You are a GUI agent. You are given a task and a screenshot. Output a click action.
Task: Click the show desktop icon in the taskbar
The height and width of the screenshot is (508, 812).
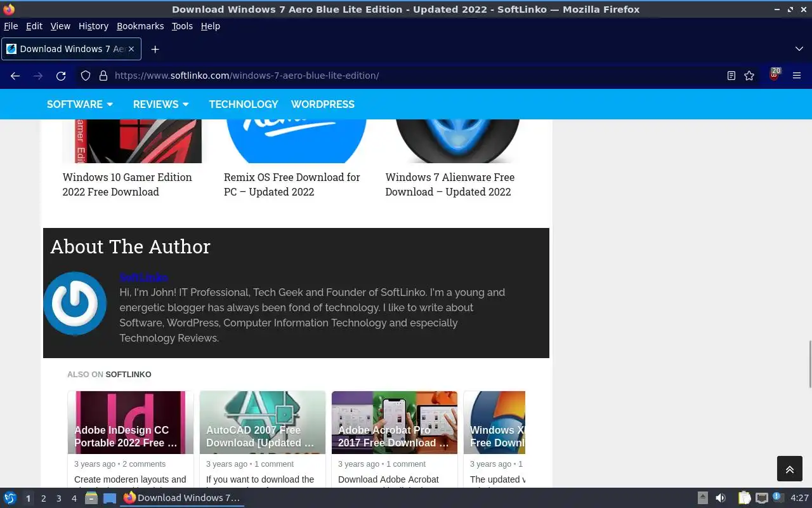tap(110, 498)
